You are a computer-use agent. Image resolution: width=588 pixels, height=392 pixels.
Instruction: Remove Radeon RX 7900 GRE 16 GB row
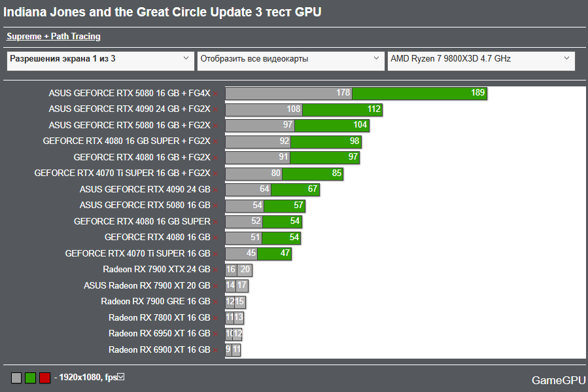point(215,302)
